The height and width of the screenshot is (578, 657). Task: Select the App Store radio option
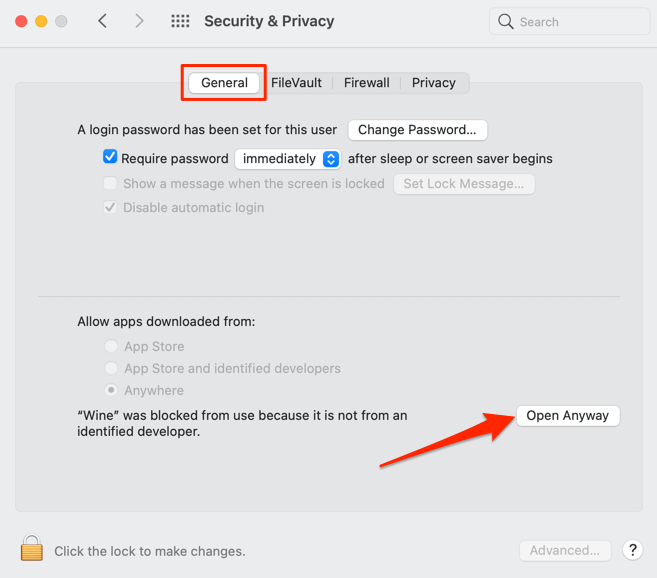click(x=111, y=347)
